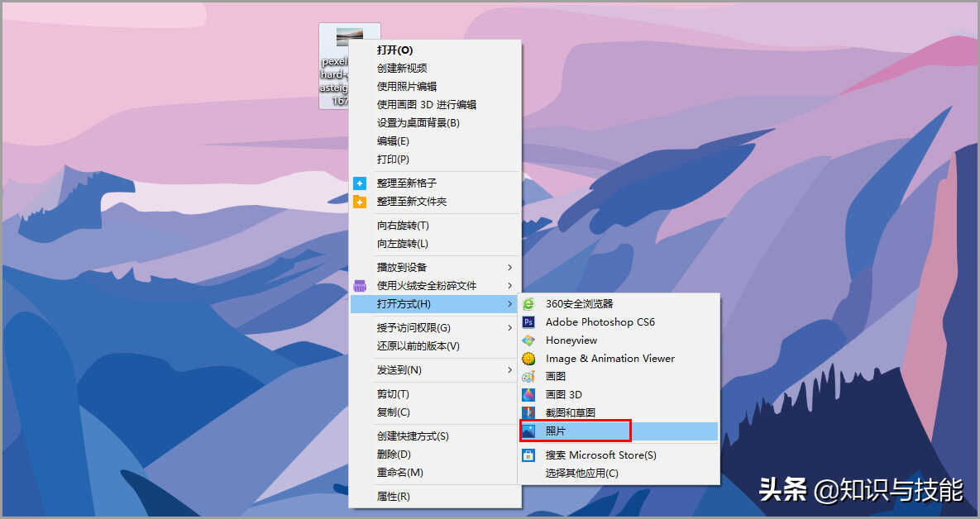This screenshot has width=980, height=519.
Task: Click the Adobe Photoshop CS6 Ps icon
Action: point(528,322)
